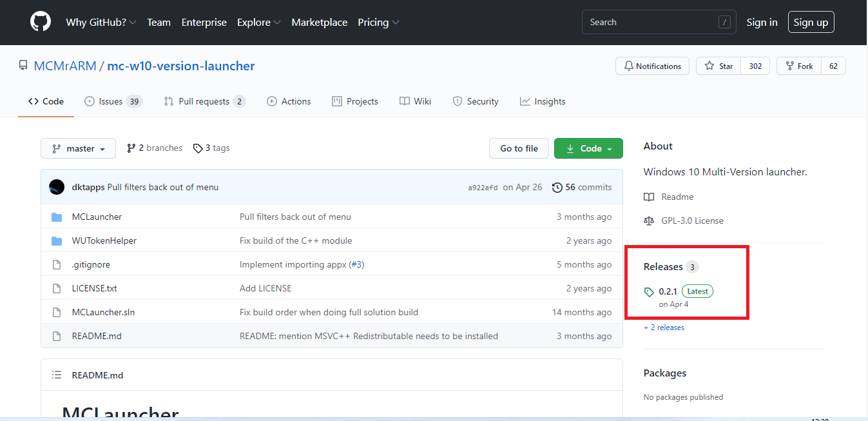Screen dimensions: 868x421
Task: View the 2 branches link
Action: pos(155,148)
